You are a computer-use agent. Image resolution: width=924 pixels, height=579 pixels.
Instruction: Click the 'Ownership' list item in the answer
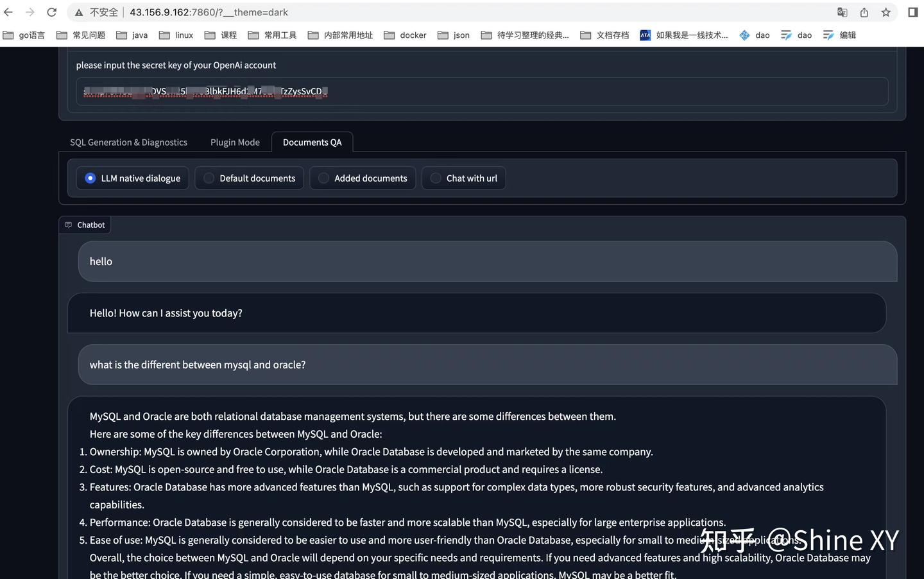[x=372, y=452]
